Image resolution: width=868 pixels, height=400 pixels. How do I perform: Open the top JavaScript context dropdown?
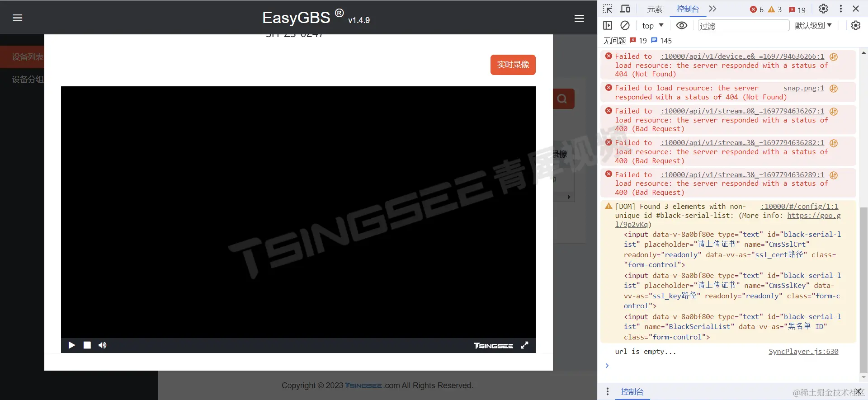click(x=653, y=26)
